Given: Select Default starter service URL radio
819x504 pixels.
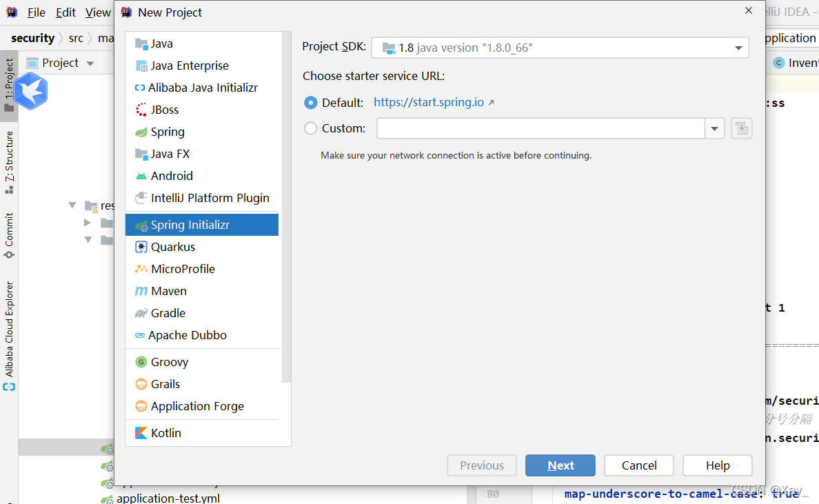Looking at the screenshot, I should coord(311,103).
